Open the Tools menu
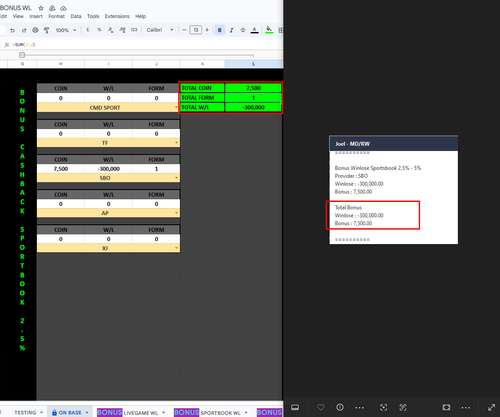The image size is (500, 417). pyautogui.click(x=93, y=16)
